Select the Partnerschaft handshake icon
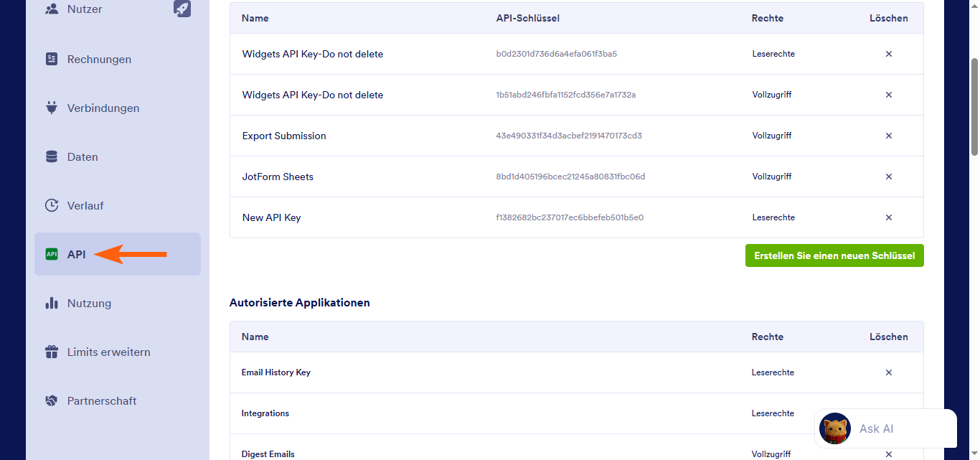The height and width of the screenshot is (460, 980). 52,400
